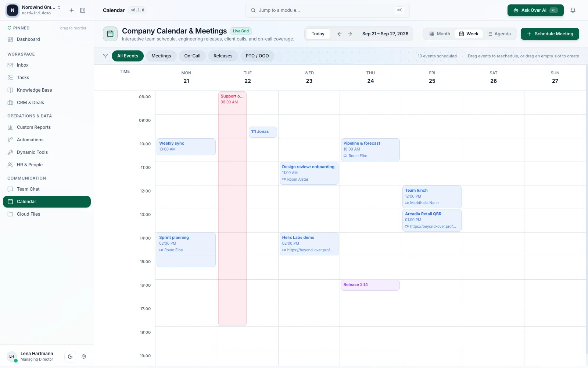Viewport: 588px width, 368px height.
Task: Open Dynamic Tools module
Action: (47, 152)
